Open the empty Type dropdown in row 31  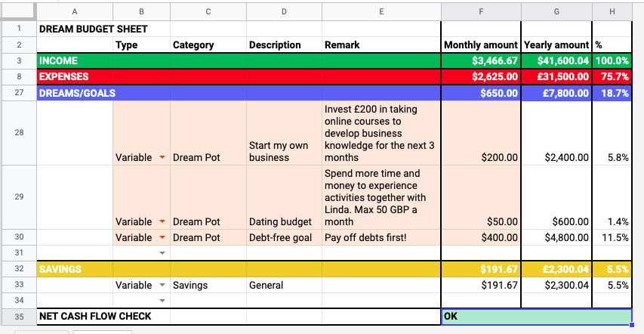click(162, 253)
